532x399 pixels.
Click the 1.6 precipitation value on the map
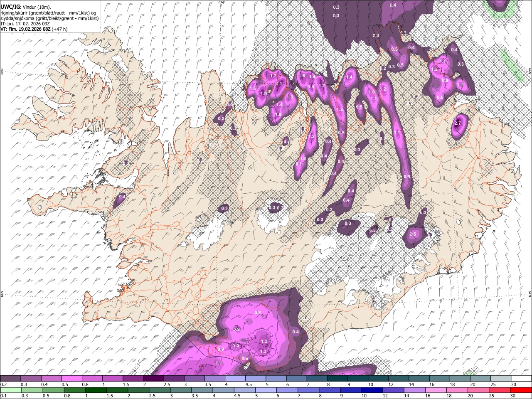302,76
